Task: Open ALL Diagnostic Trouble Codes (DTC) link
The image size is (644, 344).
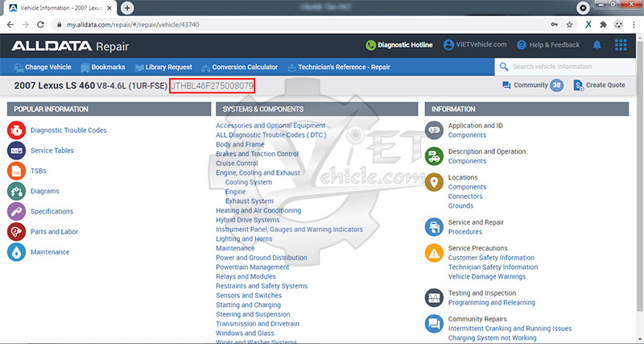Action: click(271, 135)
